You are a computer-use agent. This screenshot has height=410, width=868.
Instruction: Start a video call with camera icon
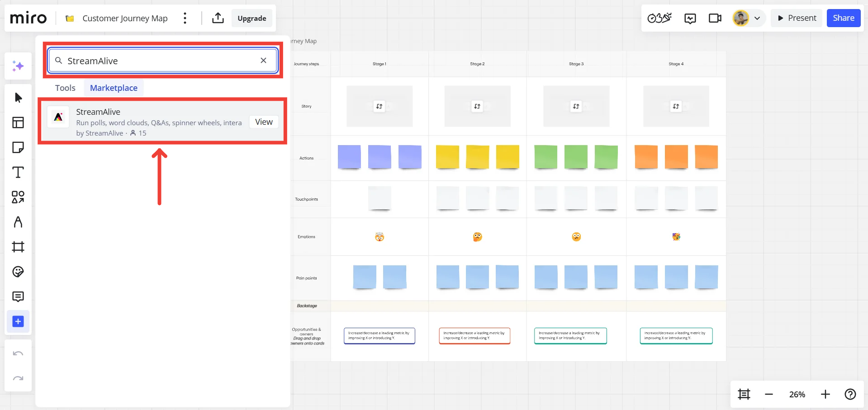click(x=715, y=18)
